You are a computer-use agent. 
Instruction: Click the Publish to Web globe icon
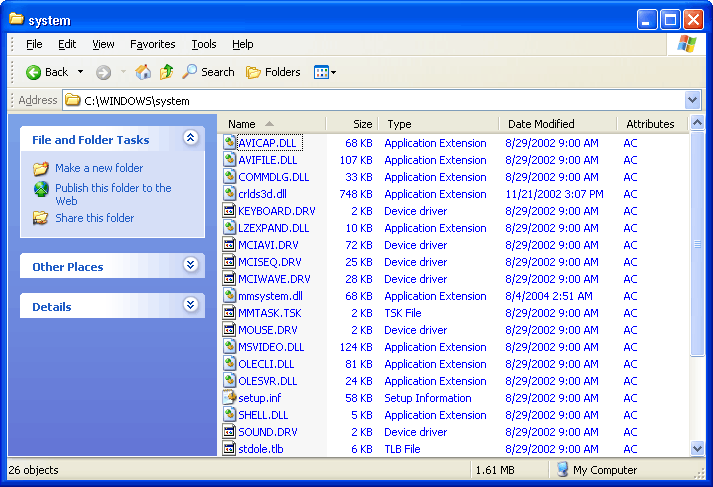[x=41, y=189]
